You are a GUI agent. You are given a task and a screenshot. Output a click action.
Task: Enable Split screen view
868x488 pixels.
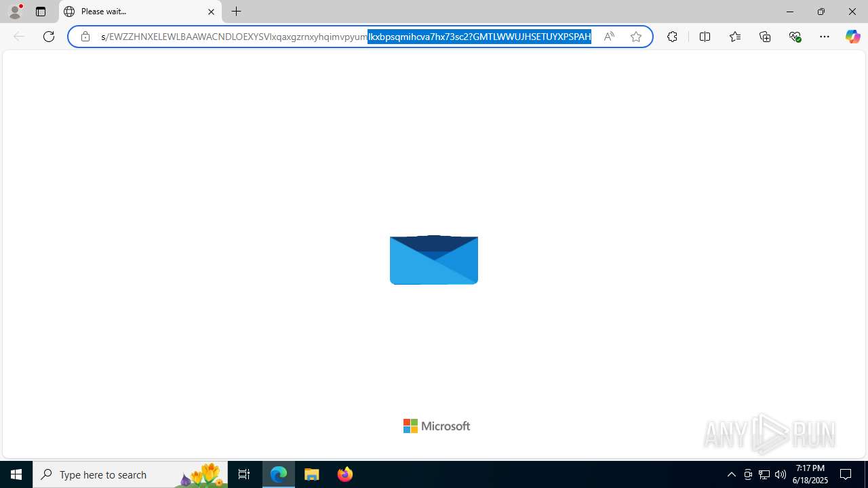click(705, 37)
